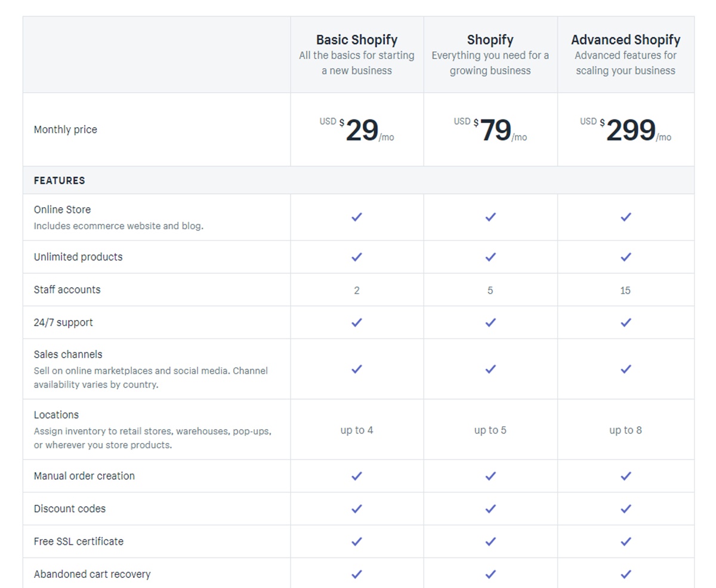Click 24/7 support checkmark under Advanced Shopify
716x588 pixels.
click(626, 323)
